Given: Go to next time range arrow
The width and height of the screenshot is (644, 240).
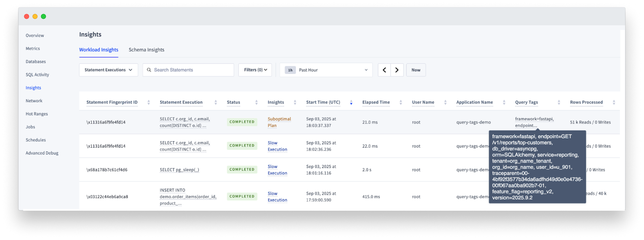Looking at the screenshot, I should coord(397,70).
